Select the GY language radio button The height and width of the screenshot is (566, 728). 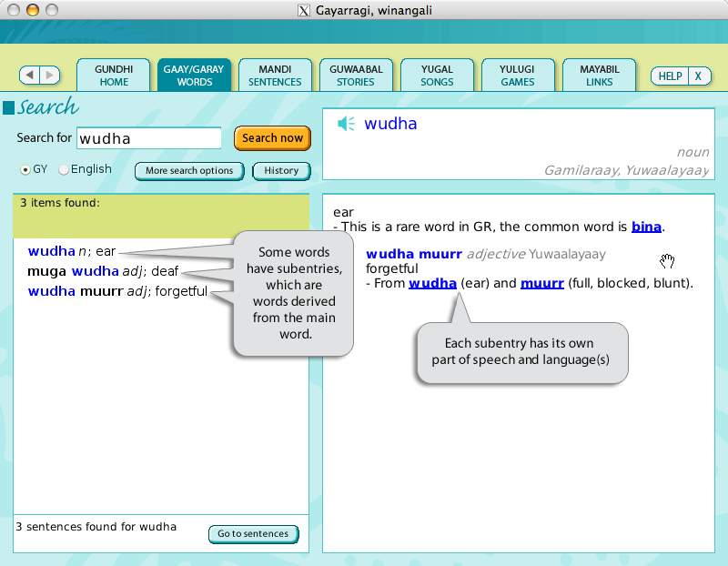[x=25, y=170]
